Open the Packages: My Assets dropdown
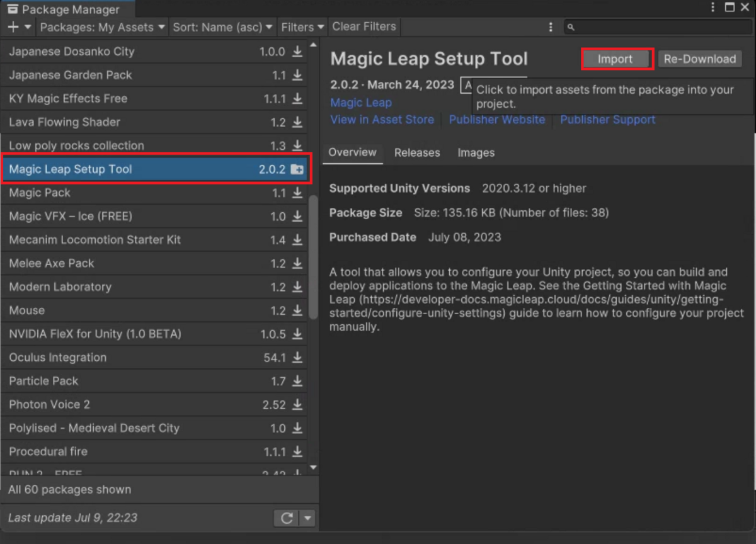This screenshot has height=544, width=756. (x=102, y=27)
